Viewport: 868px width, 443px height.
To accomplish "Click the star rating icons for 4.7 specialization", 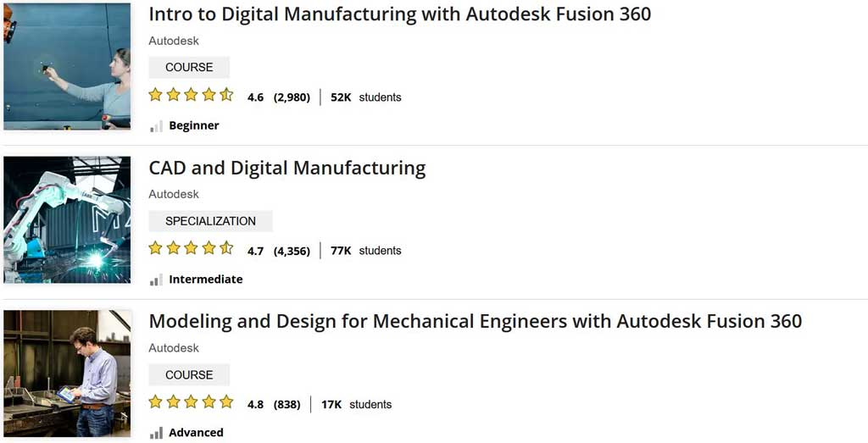I will tap(191, 248).
